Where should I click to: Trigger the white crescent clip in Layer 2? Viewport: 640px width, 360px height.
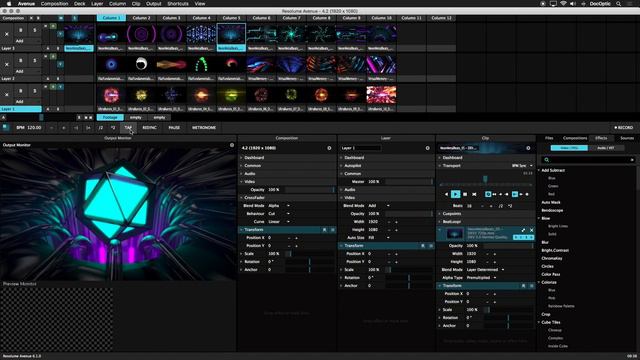point(141,64)
